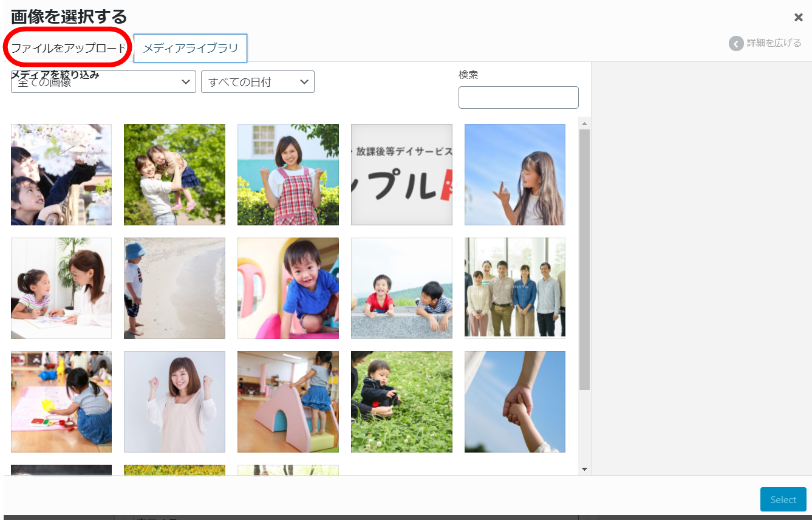812x520 pixels.
Task: Click the expand details arrow icon
Action: tap(736, 44)
